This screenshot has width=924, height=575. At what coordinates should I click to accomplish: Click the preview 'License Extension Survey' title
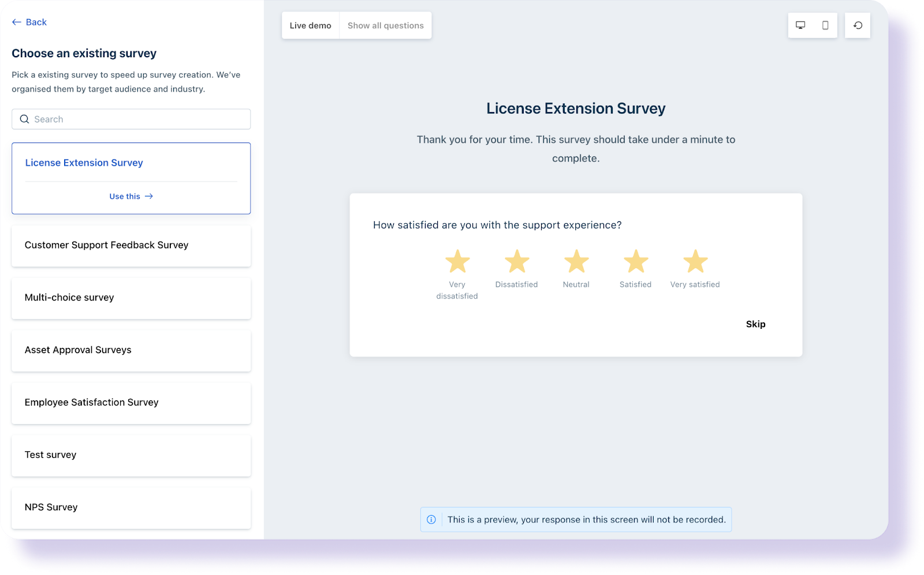pos(576,109)
